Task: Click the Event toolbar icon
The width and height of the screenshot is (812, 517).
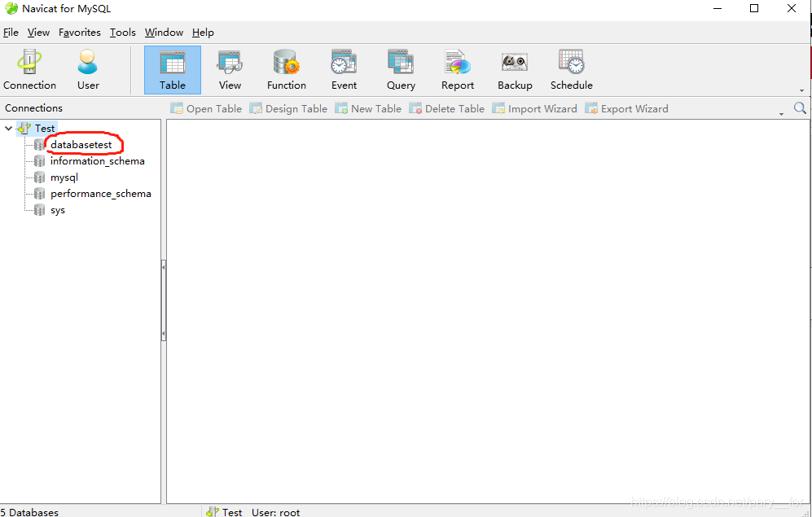Action: (x=344, y=69)
